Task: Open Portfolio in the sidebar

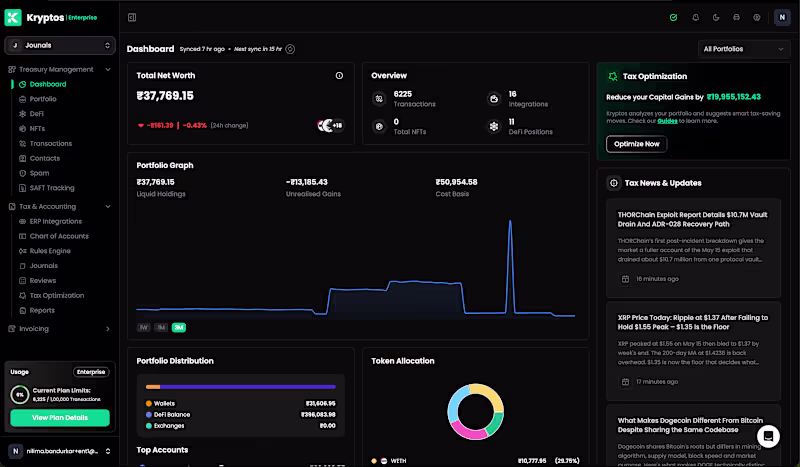Action: 43,99
